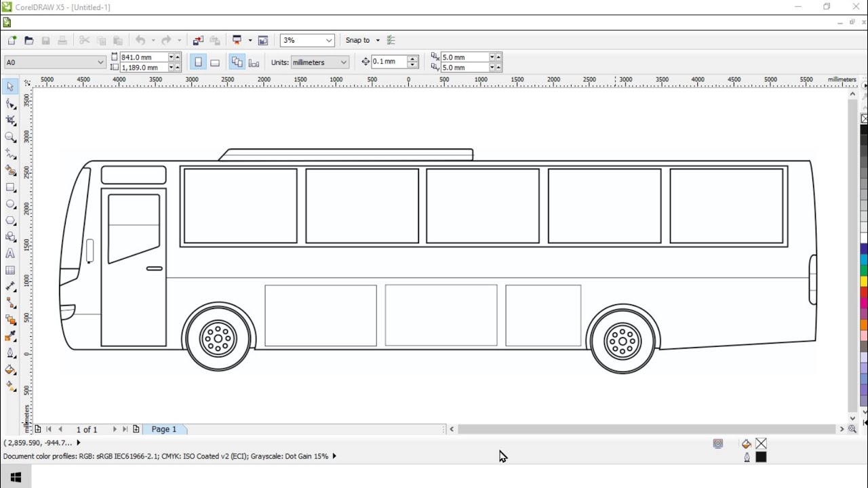Click the horizontal duplicate distance 5.0 mm field
The image size is (868, 488).
click(x=465, y=57)
